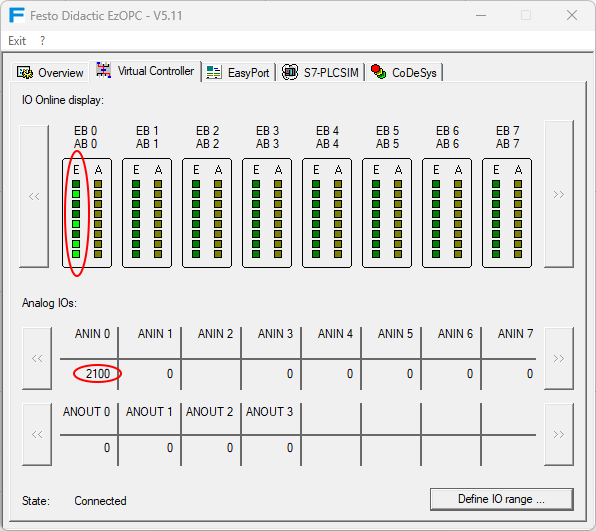Open the Overview tab
596x531 pixels.
[x=50, y=72]
